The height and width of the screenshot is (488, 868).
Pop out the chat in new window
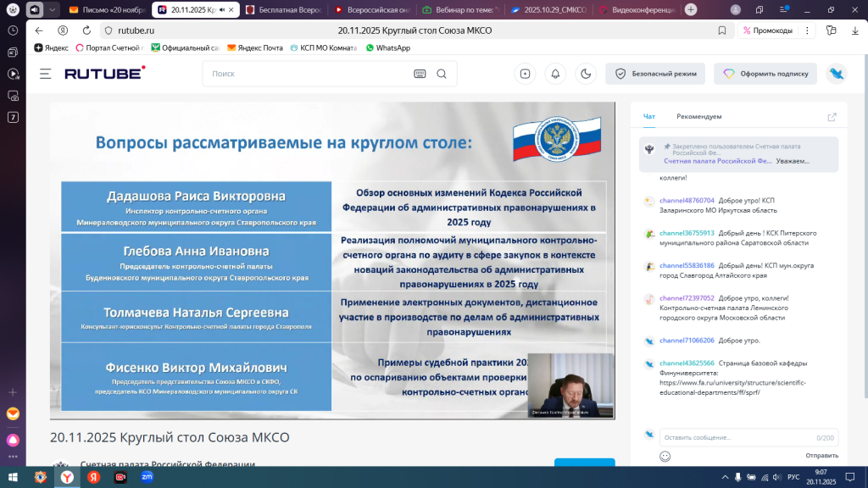click(832, 117)
